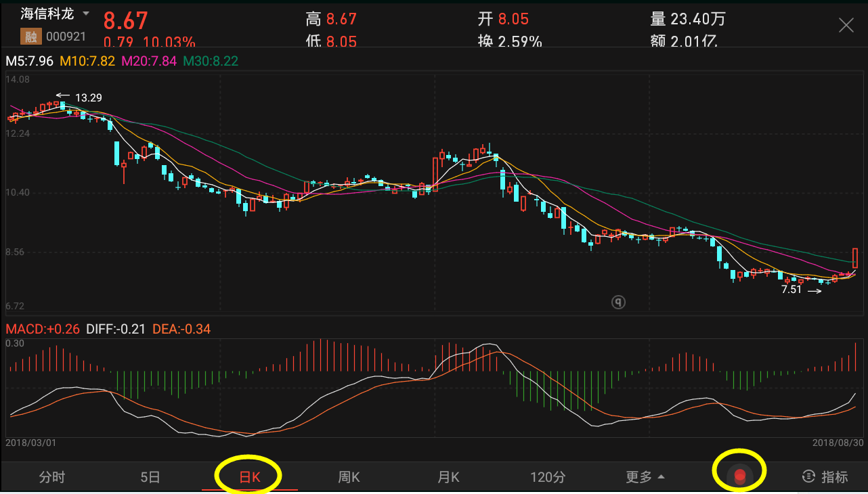Image resolution: width=868 pixels, height=494 pixels.
Task: Click the 融 margin-trading badge
Action: 31,36
